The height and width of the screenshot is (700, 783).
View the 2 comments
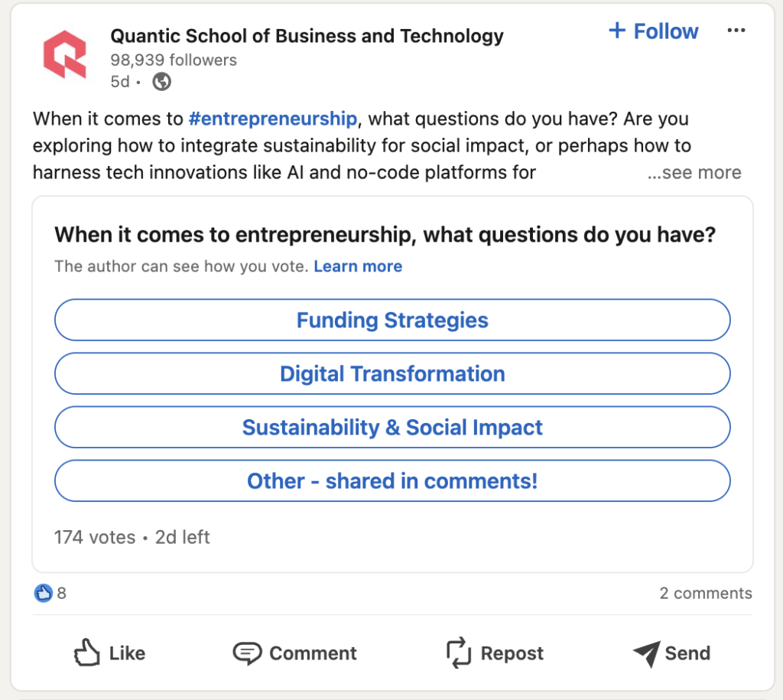pyautogui.click(x=706, y=593)
